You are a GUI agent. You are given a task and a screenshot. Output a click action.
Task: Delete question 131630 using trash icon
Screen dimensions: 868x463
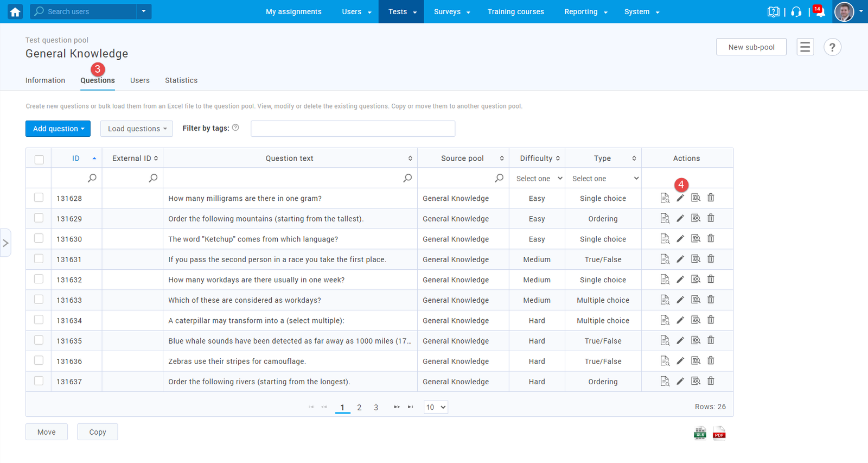[711, 239]
